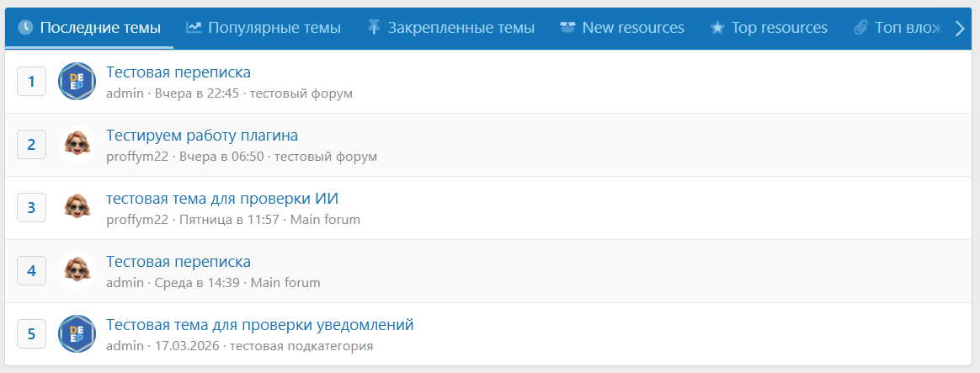Screen dimensions: 980x373
Task: Open the New resources tab
Action: [x=622, y=28]
